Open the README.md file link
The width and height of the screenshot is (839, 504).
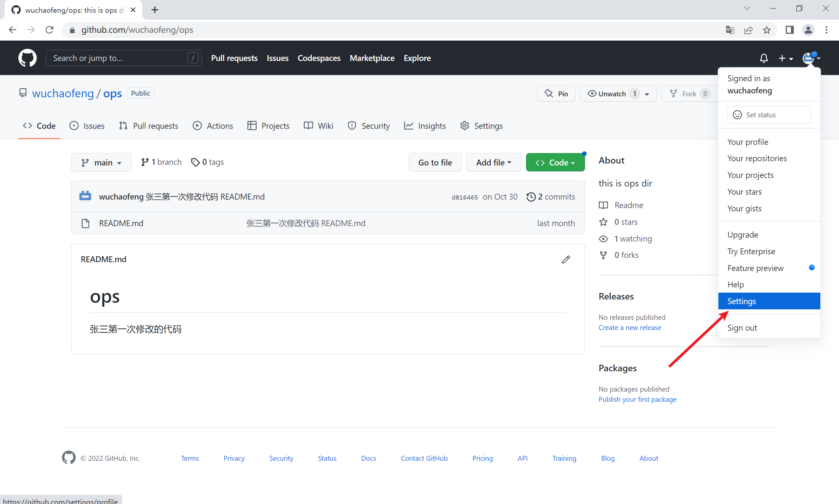tap(121, 223)
